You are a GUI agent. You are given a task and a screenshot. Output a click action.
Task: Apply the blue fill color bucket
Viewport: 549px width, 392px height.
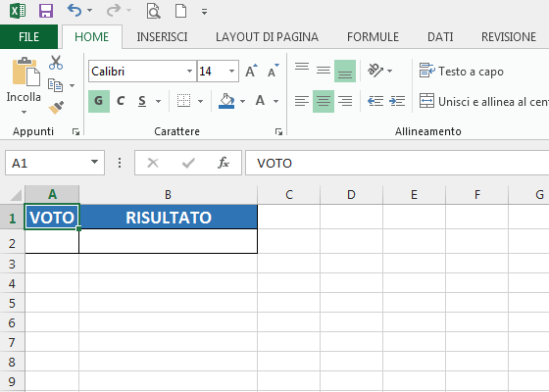[x=226, y=101]
